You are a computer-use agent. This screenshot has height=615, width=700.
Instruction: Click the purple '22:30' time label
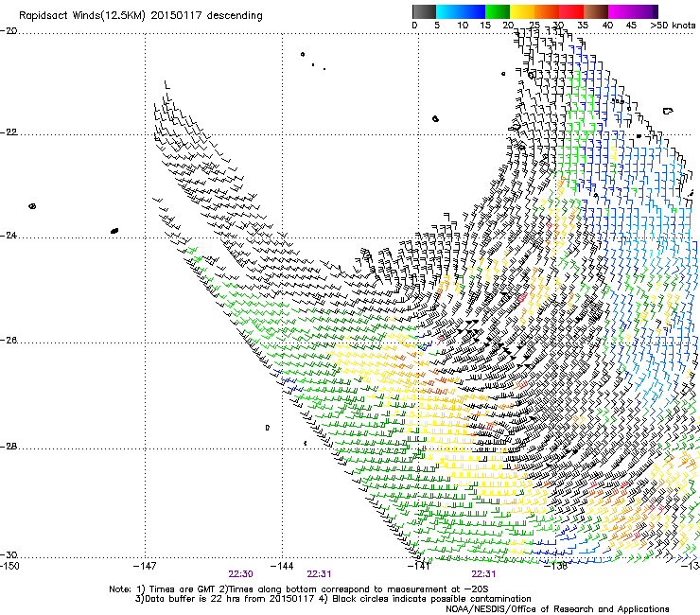coord(240,574)
